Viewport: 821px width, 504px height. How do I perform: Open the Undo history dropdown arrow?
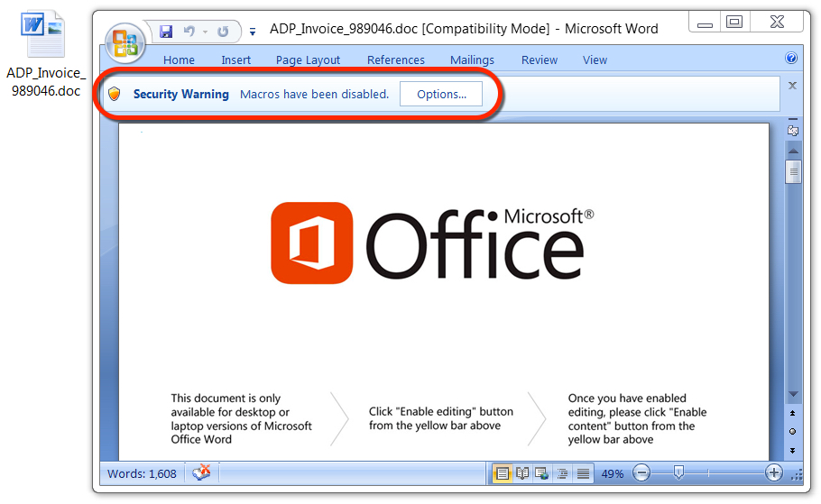206,32
